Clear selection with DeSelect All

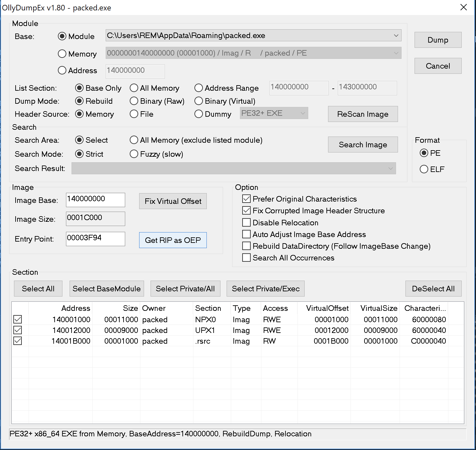433,288
